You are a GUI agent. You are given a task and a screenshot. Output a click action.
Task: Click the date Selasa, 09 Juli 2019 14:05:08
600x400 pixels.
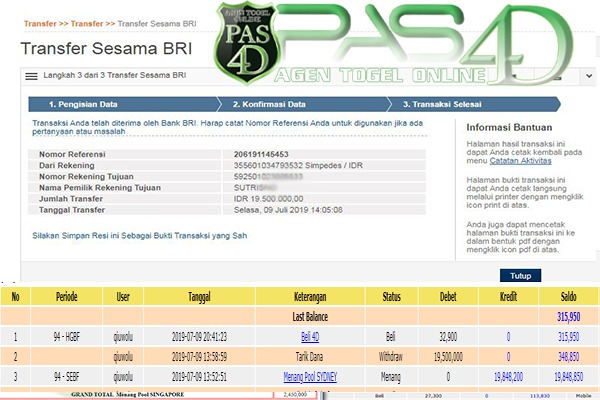tap(288, 210)
